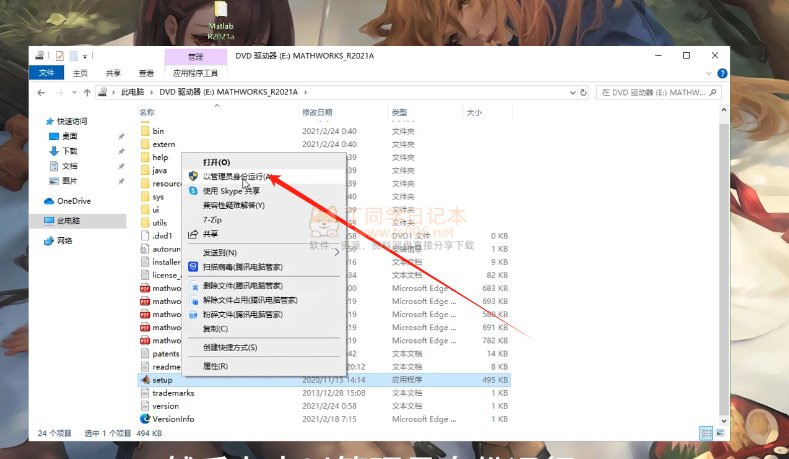The width and height of the screenshot is (789, 459).
Task: Click 此电脑 in the address breadcrumb
Action: coord(131,92)
